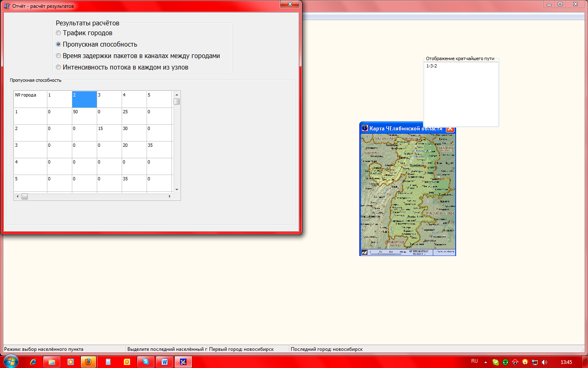Click the table cell with value 50

click(84, 116)
